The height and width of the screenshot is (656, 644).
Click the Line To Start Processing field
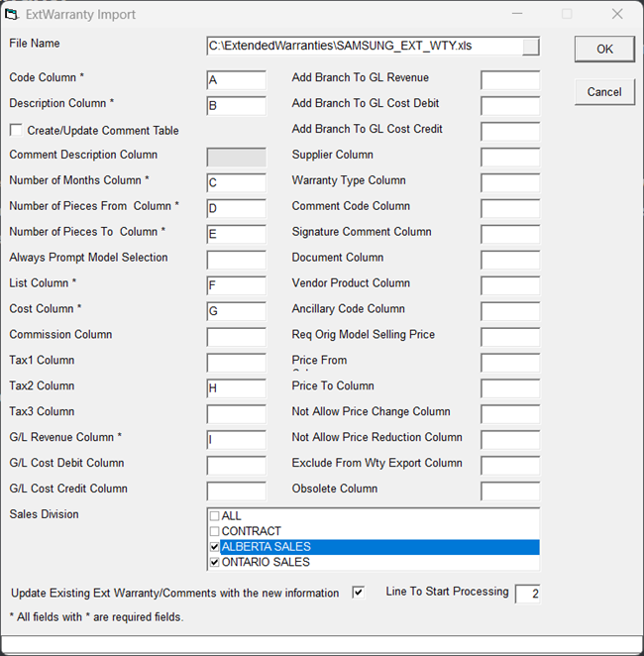tap(527, 594)
